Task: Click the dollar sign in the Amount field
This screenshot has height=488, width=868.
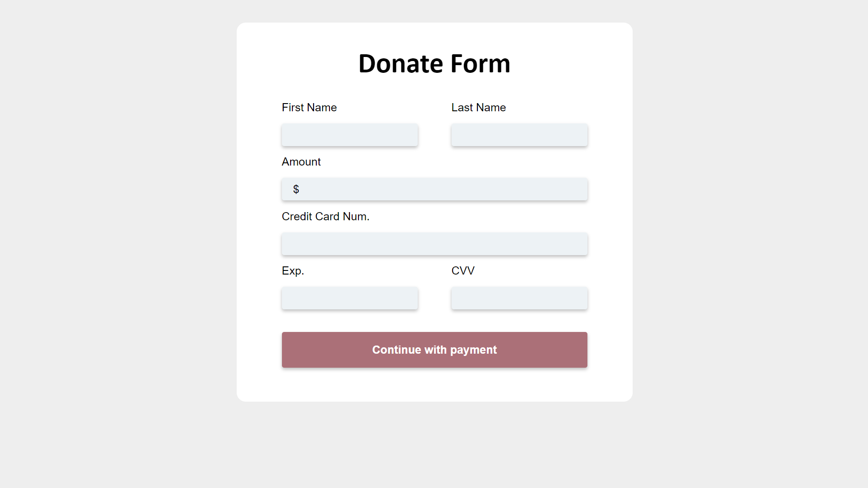Action: [x=296, y=189]
